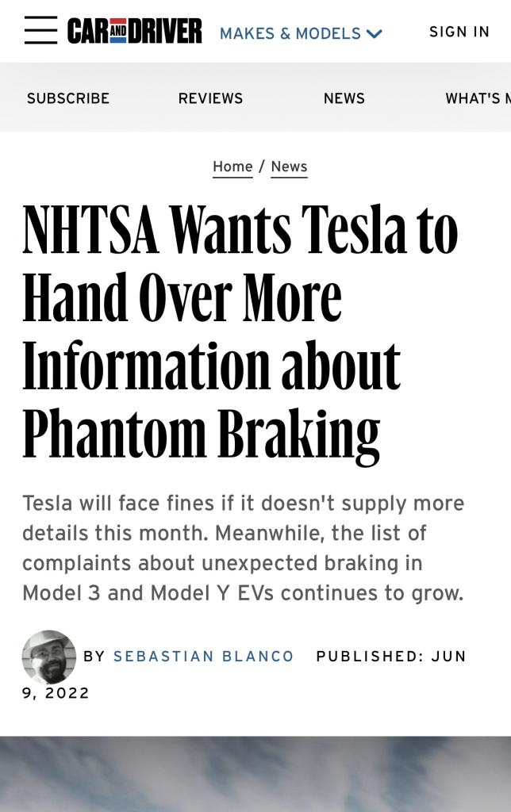The height and width of the screenshot is (812, 511).
Task: Click the Car and Driver logo
Action: point(135,31)
